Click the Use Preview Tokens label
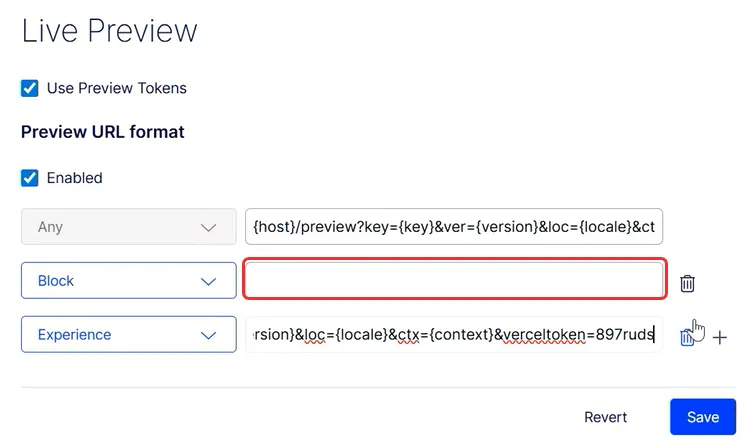Screen dimensions: 752x445 [x=117, y=88]
